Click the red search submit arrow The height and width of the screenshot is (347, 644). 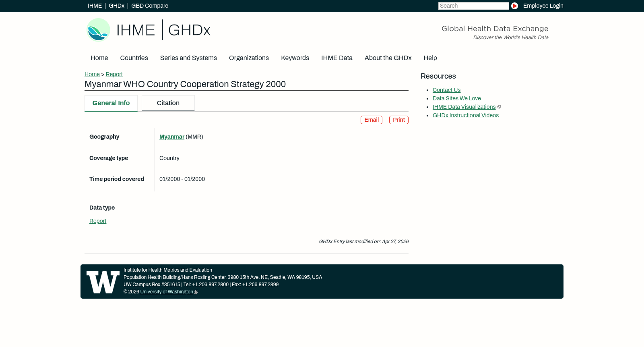[x=514, y=6]
